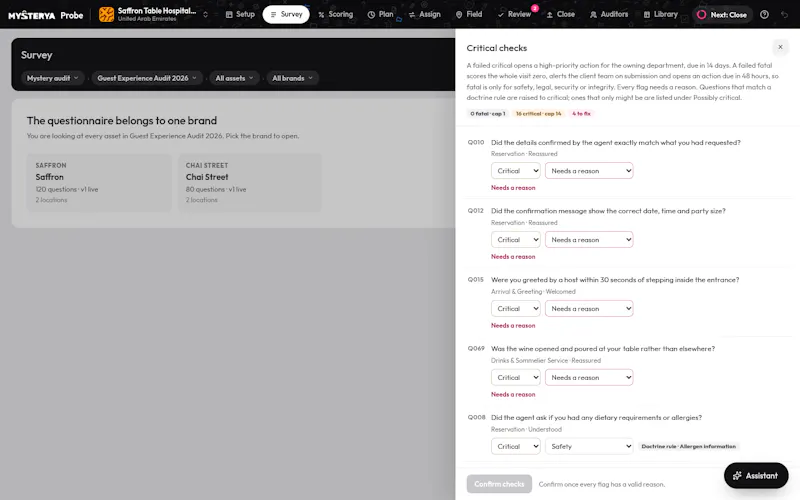Click the pink ring icon in Next: Close
The width and height of the screenshot is (800, 500).
coord(702,15)
